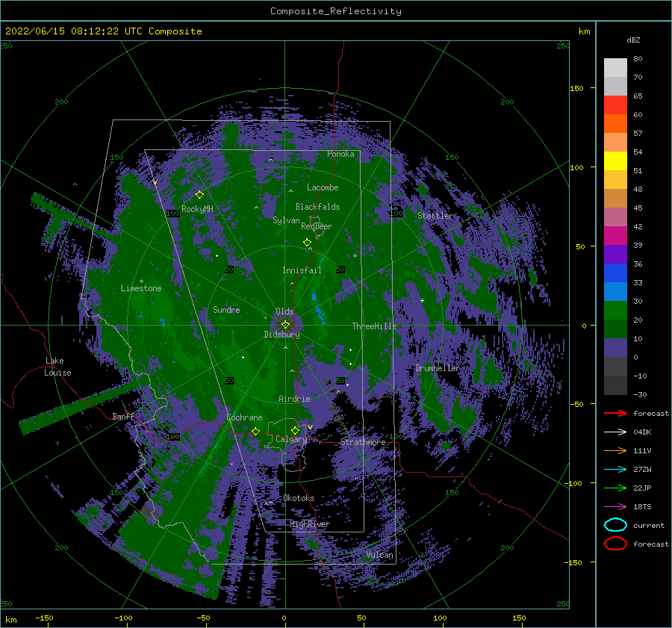672x628 pixels.
Task: Select the 54 dBZ yellow swatch
Action: click(x=615, y=161)
